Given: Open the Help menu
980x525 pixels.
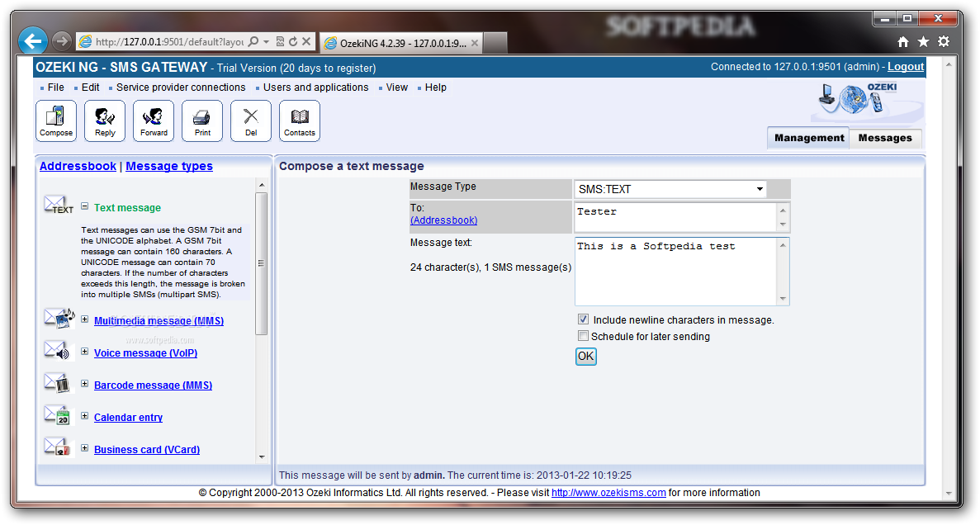Looking at the screenshot, I should (436, 87).
